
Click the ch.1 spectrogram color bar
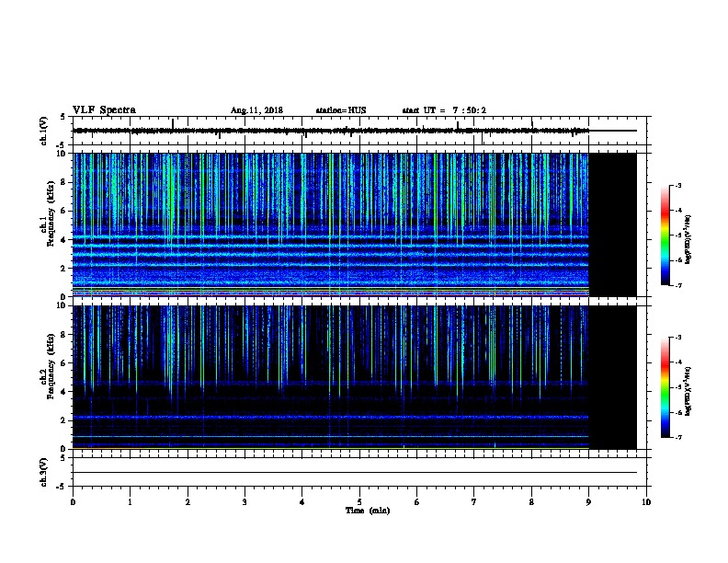665,236
